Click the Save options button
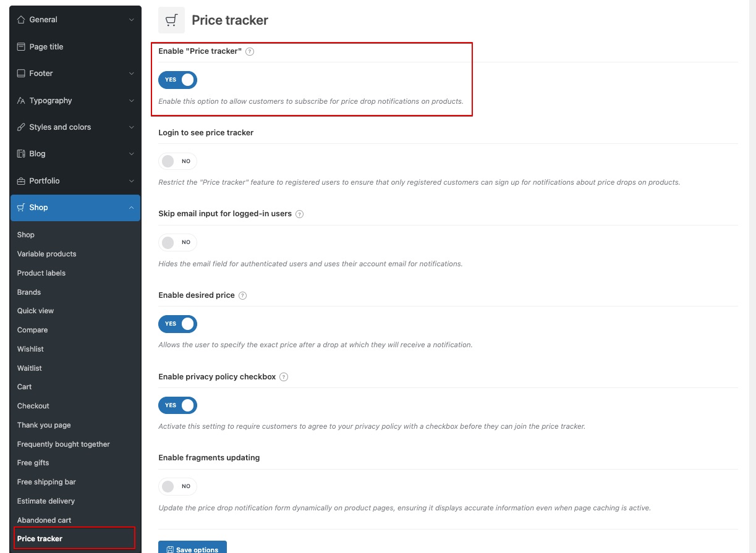This screenshot has height=553, width=756. click(x=192, y=549)
